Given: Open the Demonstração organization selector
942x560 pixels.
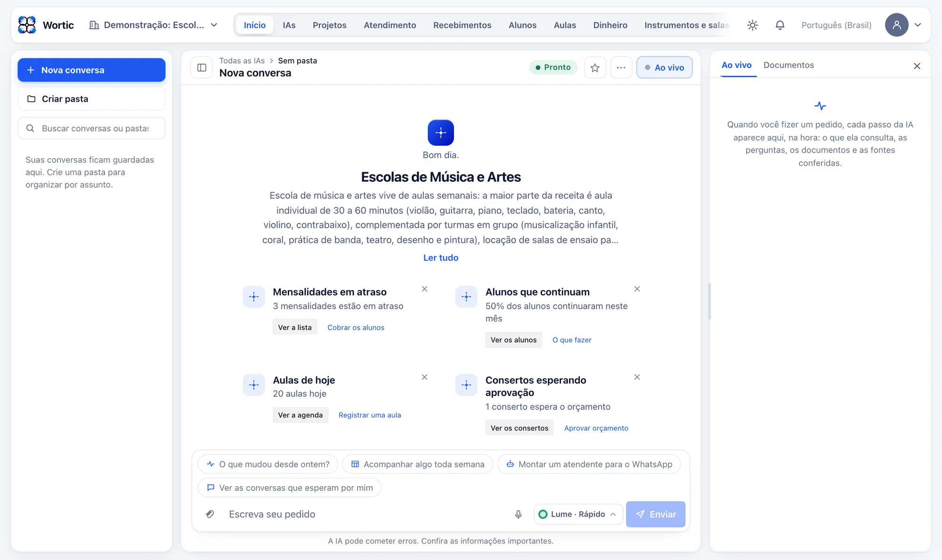Looking at the screenshot, I should [154, 25].
